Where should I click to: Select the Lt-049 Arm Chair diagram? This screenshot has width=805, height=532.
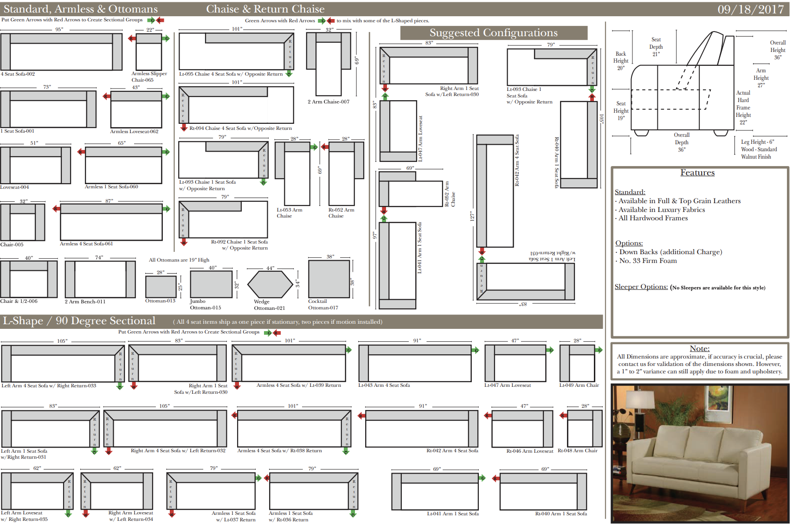coord(577,363)
